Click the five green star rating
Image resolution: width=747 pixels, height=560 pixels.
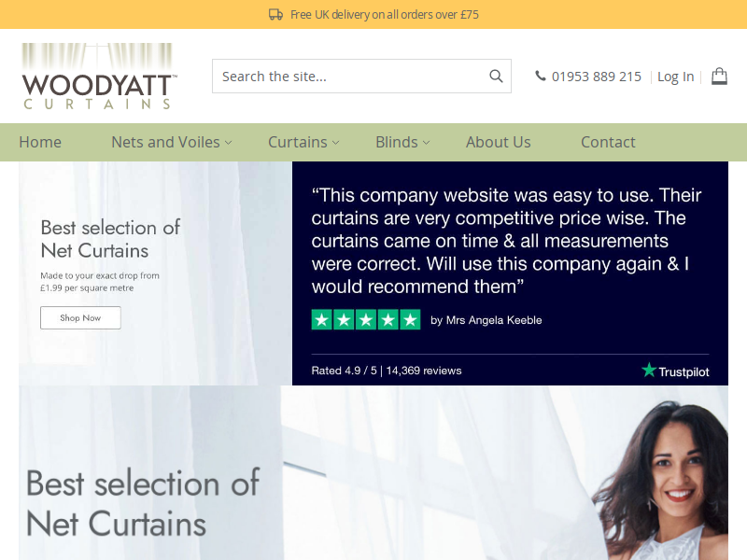[366, 319]
